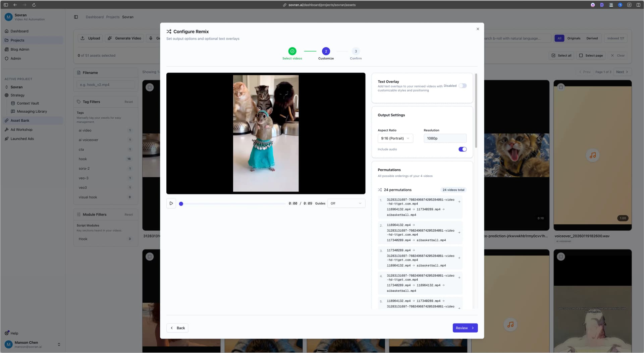Open the Messaging Library
The width and height of the screenshot is (644, 353).
click(x=32, y=111)
